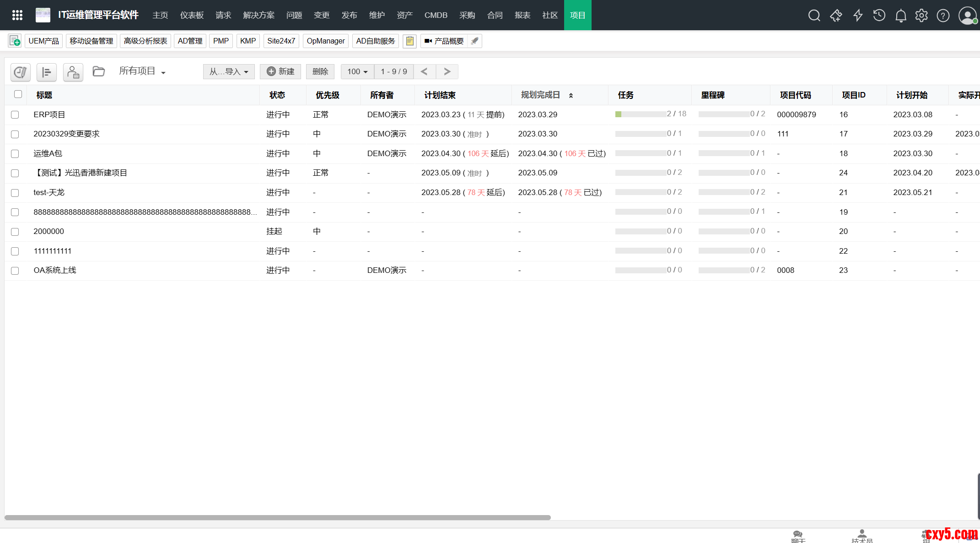
Task: Click the 新建 button
Action: click(280, 71)
